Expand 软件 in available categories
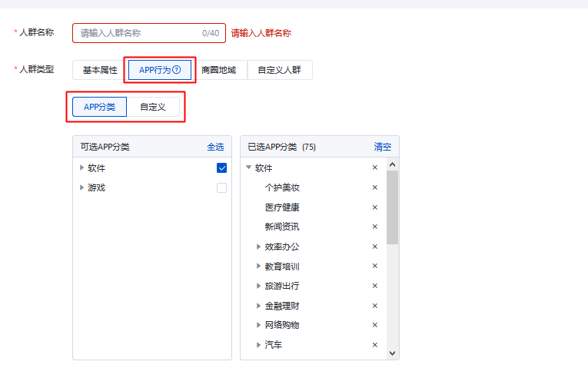This screenshot has width=588, height=368. [81, 167]
